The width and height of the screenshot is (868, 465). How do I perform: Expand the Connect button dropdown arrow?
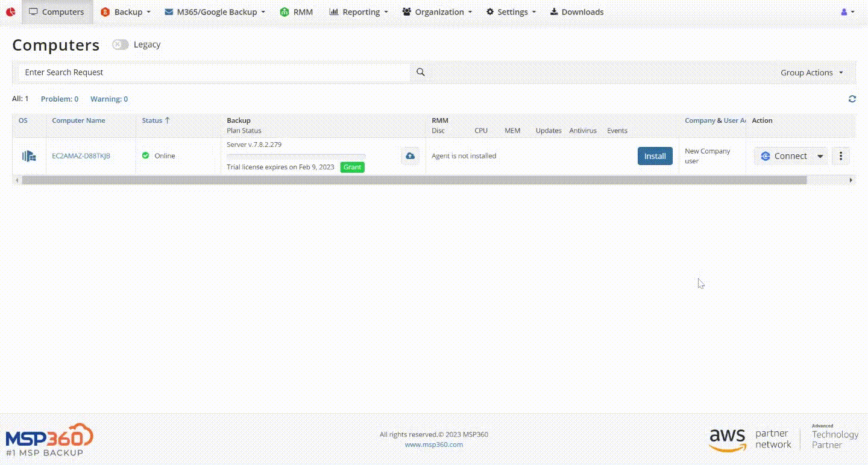coord(820,156)
